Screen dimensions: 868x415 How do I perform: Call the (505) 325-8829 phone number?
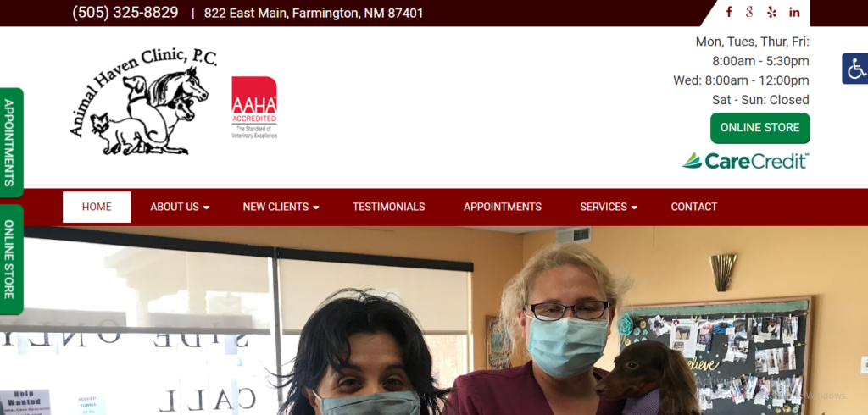click(125, 13)
